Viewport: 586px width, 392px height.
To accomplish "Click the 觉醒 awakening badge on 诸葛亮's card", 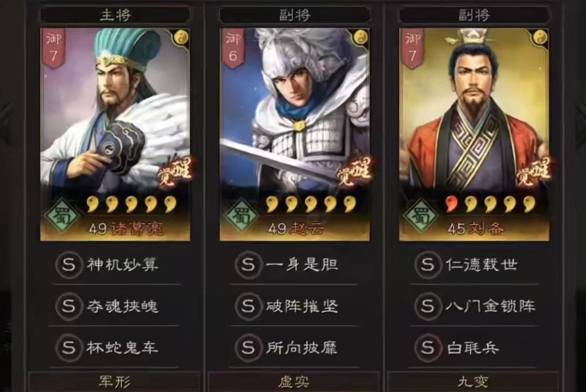I will pyautogui.click(x=174, y=172).
